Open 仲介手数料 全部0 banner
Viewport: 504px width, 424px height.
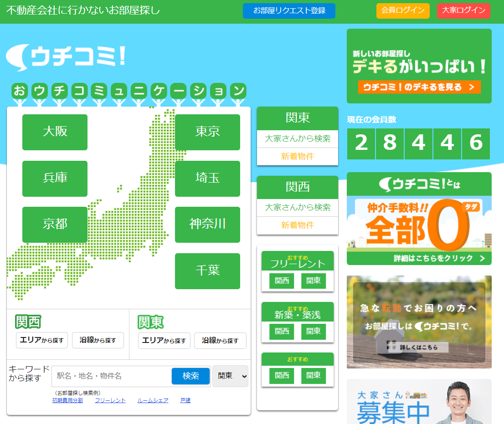pyautogui.click(x=419, y=219)
